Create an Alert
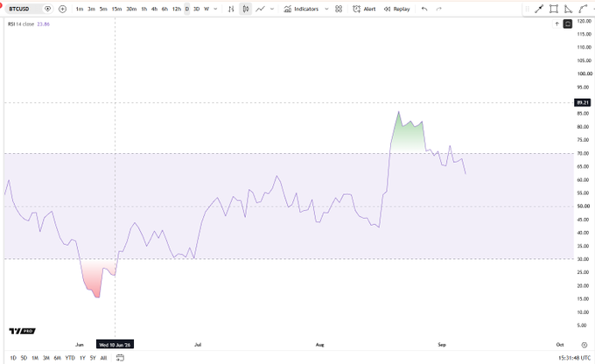 coord(364,9)
